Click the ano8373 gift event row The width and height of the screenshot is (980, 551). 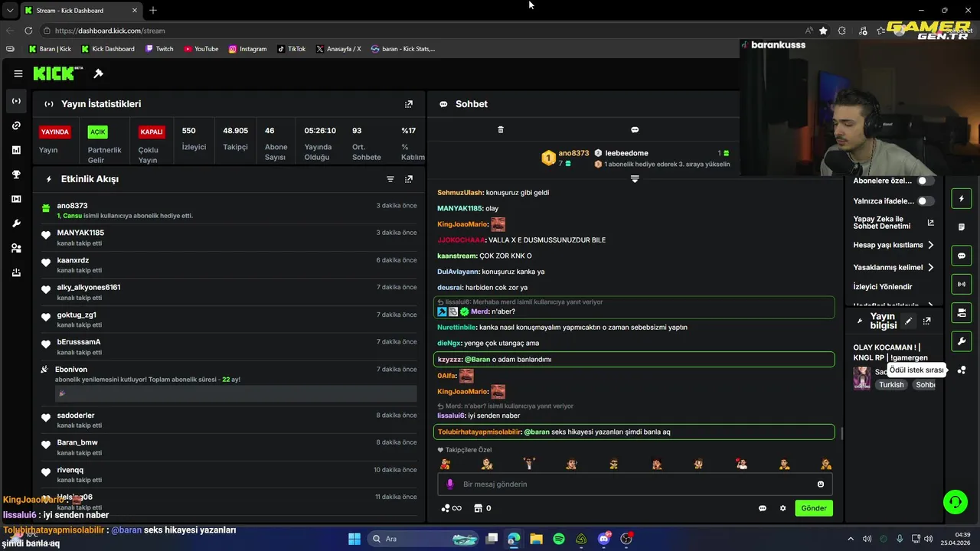click(x=229, y=210)
